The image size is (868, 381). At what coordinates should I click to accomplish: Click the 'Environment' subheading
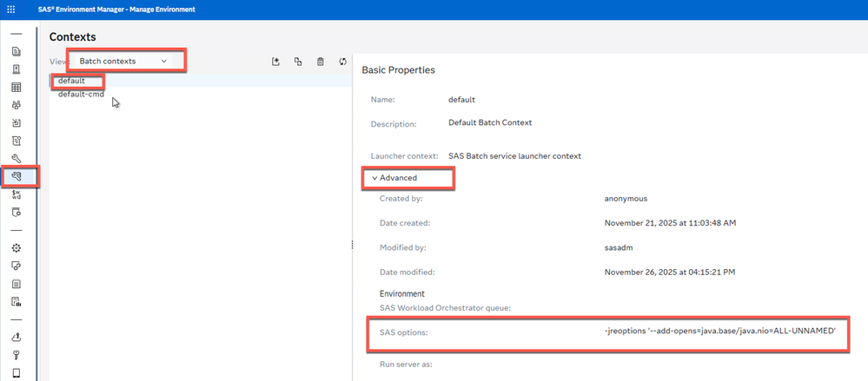coord(402,293)
